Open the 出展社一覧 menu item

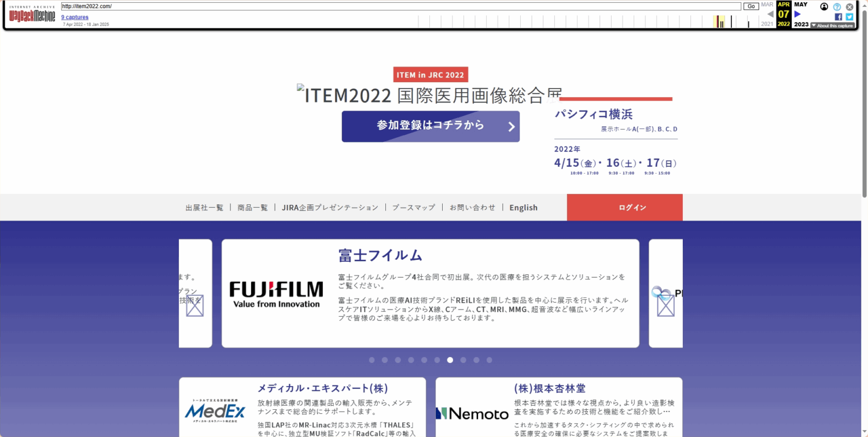click(x=204, y=207)
